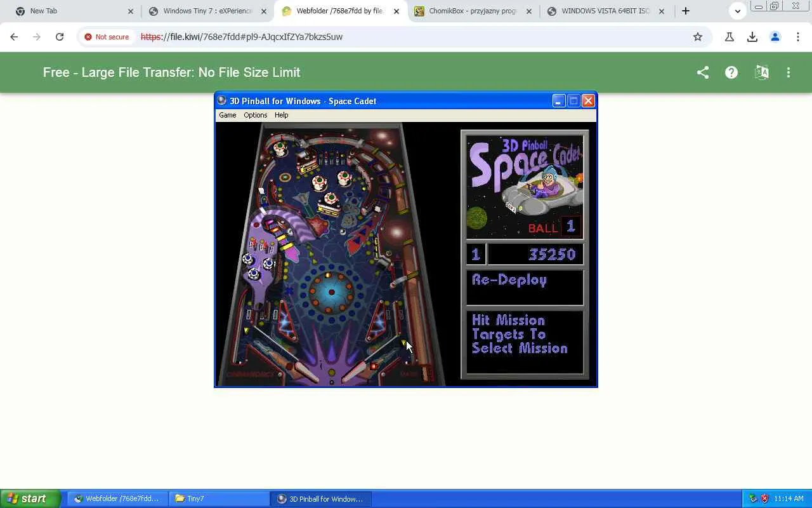812x508 pixels.
Task: Open the Game menu in Pinball
Action: 227,115
